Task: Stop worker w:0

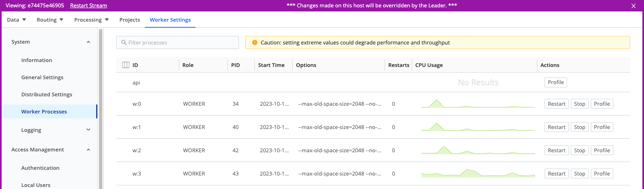Action: pos(579,104)
